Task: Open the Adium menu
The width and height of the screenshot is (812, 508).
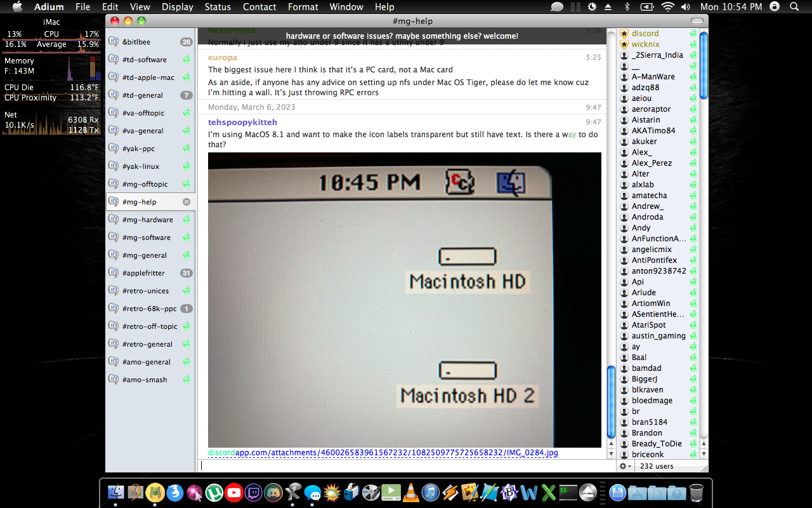Action: [x=49, y=7]
